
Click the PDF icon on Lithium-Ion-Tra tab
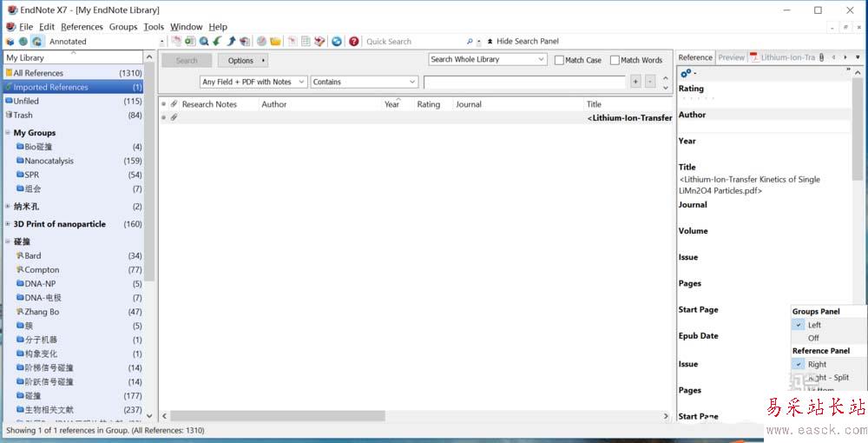754,57
